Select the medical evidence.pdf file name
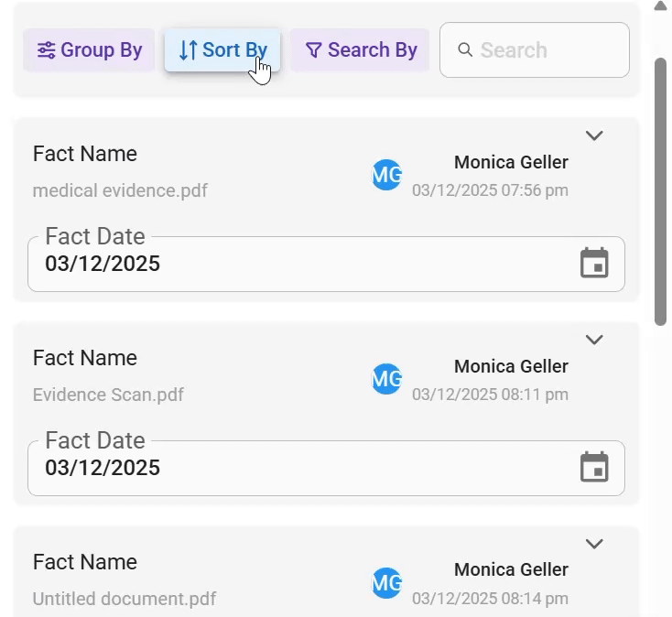Image resolution: width=672 pixels, height=617 pixels. click(120, 190)
